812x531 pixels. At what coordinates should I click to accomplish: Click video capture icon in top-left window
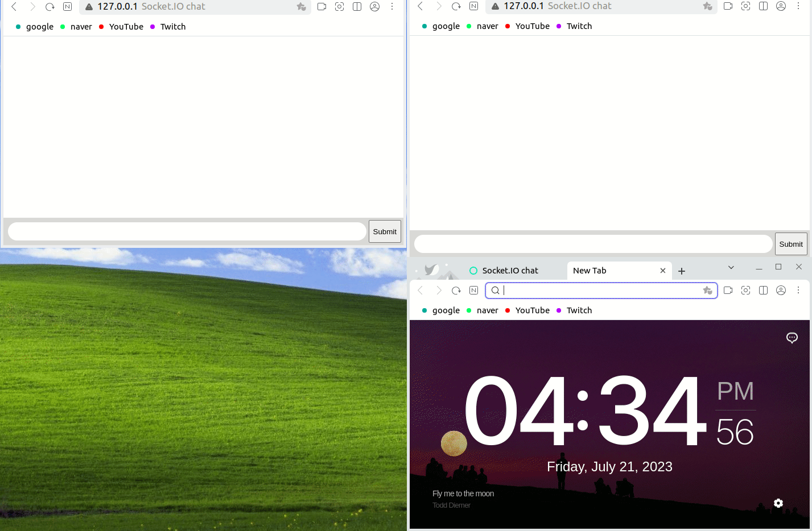[x=322, y=7]
